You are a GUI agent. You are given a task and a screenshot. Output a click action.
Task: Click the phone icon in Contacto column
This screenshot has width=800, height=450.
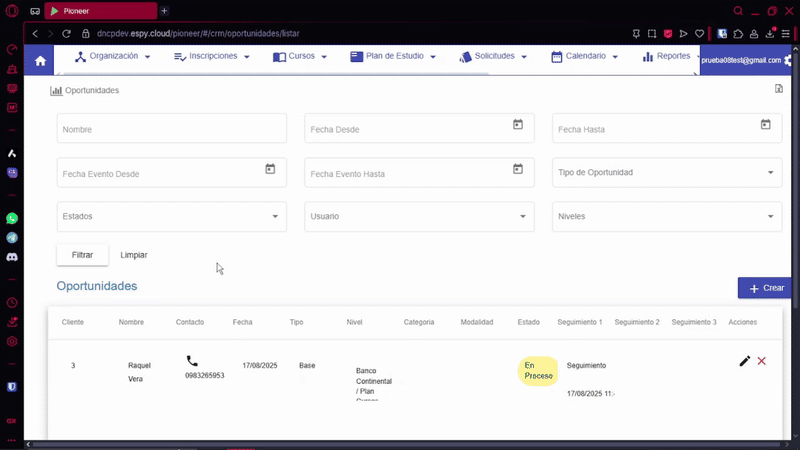click(192, 361)
